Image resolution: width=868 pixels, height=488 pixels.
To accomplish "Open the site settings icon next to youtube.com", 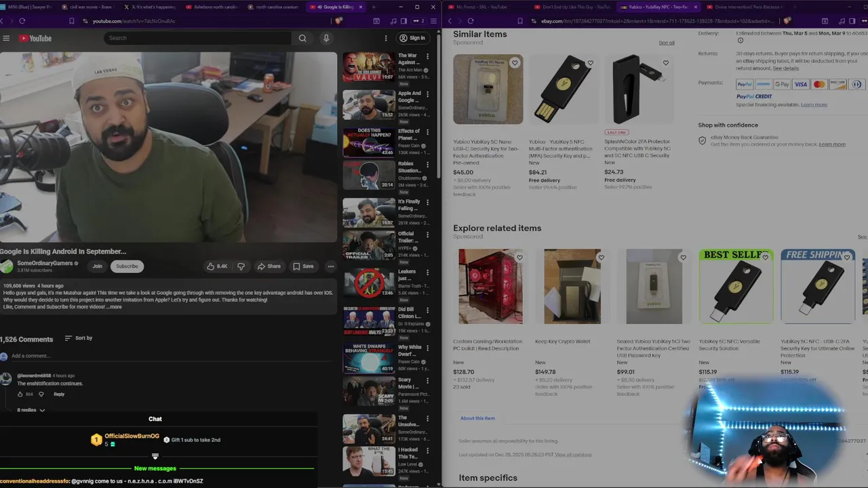I will pos(85,21).
